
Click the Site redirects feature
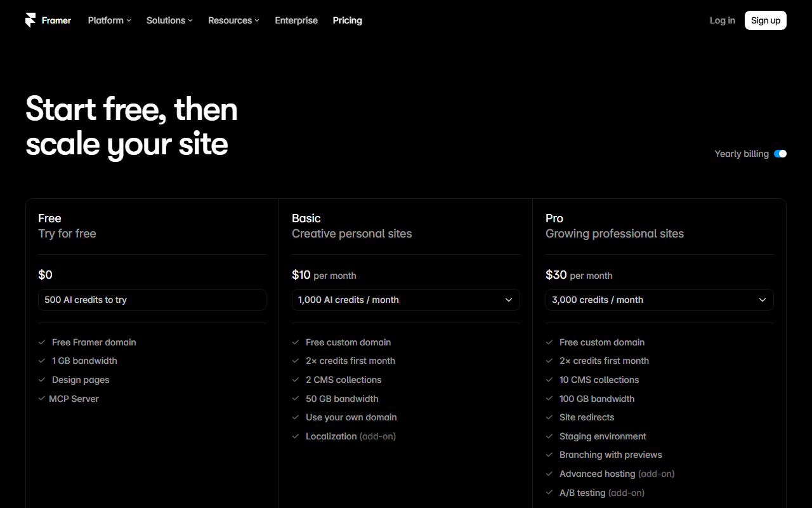(x=587, y=417)
